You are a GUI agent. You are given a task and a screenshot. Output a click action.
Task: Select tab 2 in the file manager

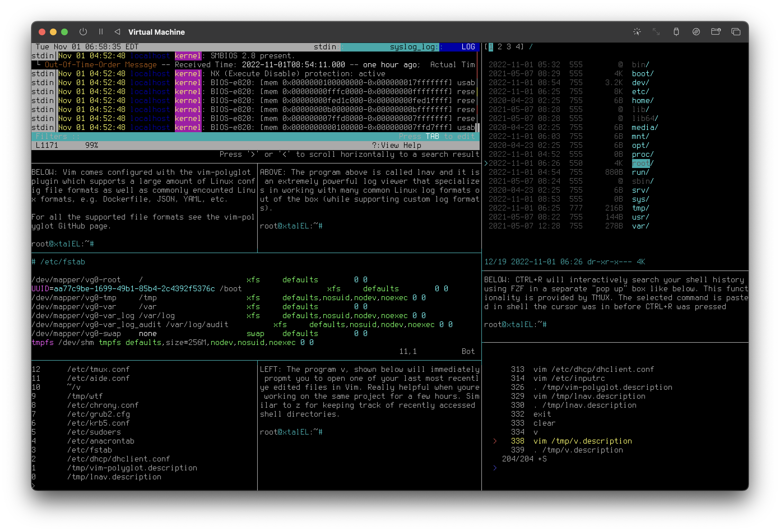500,47
